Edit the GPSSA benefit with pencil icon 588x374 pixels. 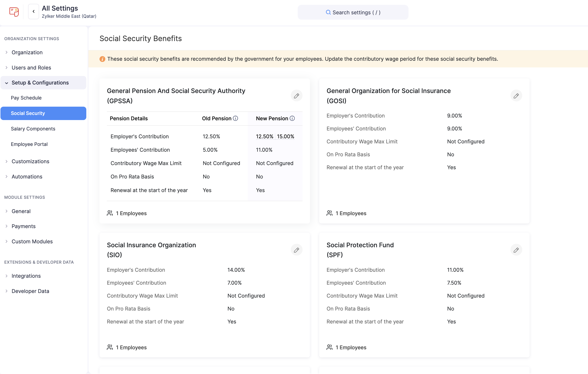point(297,96)
